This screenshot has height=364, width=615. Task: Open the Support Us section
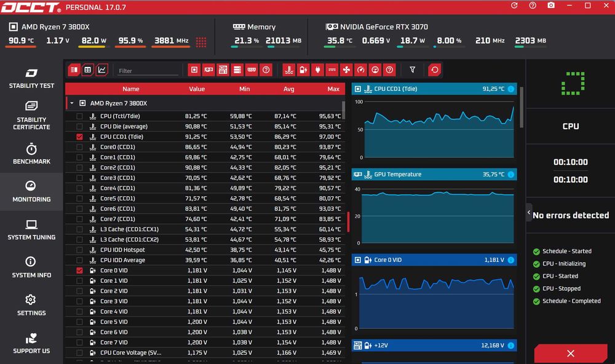[x=31, y=344]
